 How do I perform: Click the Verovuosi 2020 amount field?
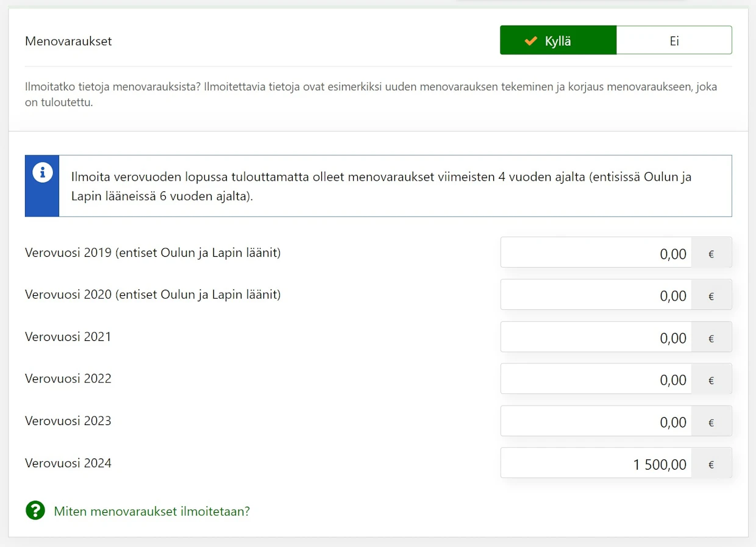pyautogui.click(x=596, y=295)
